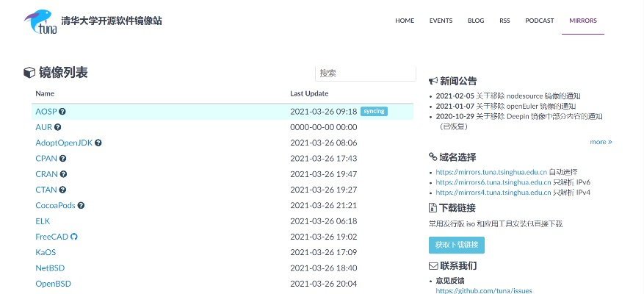Click the file icon beside 下载链接

[x=433, y=208]
